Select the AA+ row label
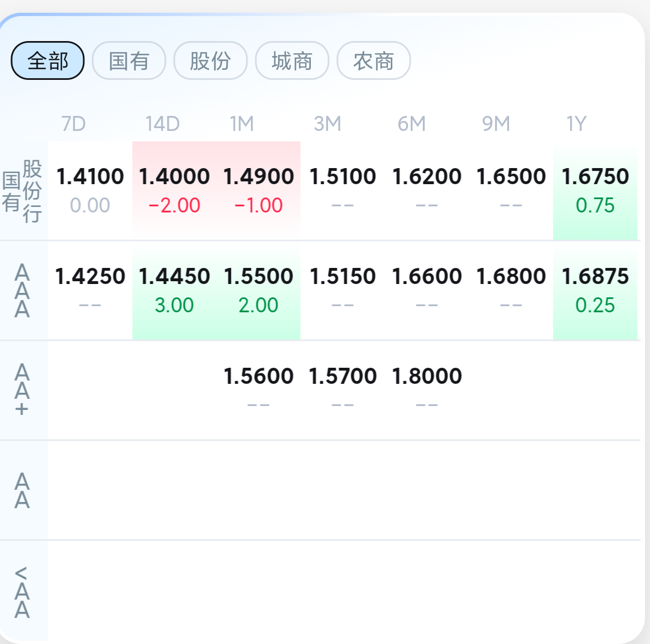The height and width of the screenshot is (644, 650). tap(22, 390)
